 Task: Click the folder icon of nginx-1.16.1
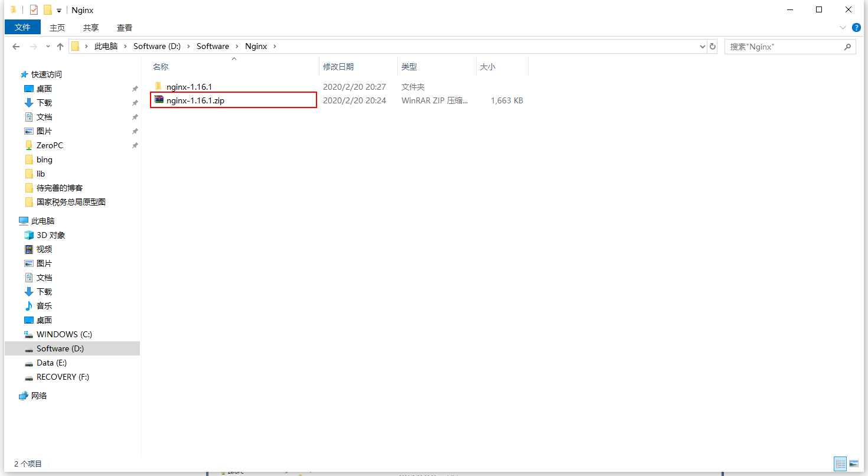click(x=158, y=86)
